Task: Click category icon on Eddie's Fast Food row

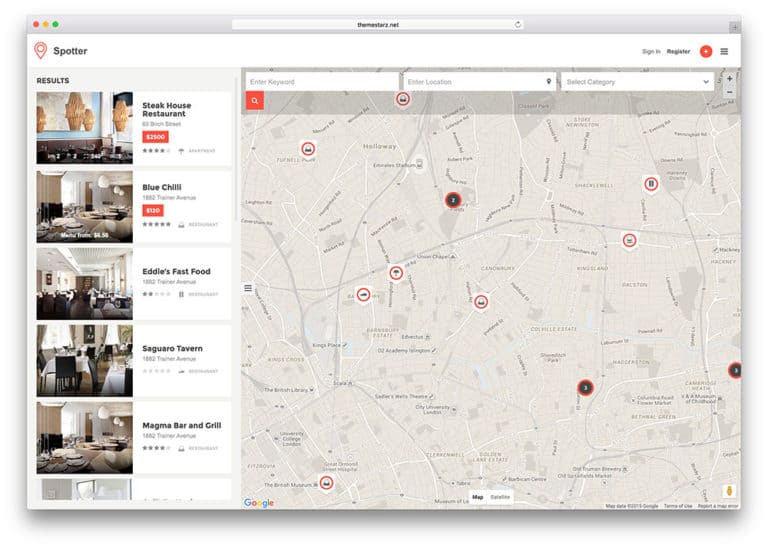Action: (x=181, y=294)
